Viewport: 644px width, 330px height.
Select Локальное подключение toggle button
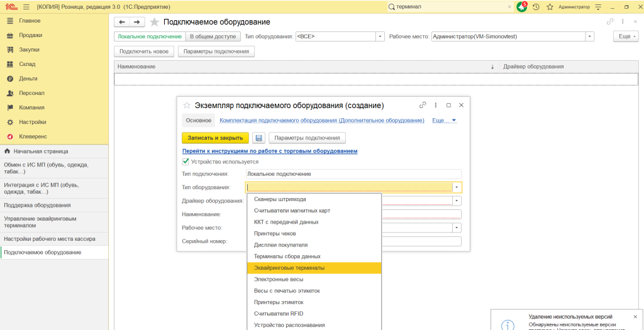point(150,36)
